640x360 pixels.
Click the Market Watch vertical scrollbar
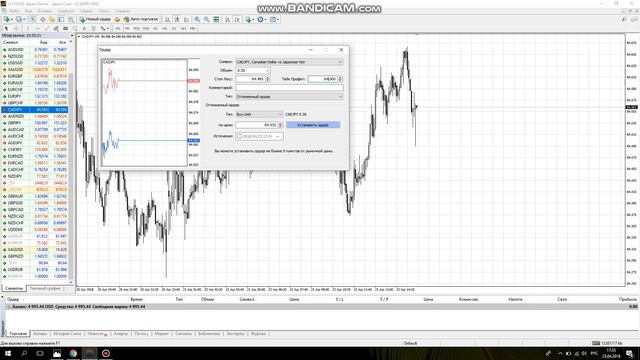[x=71, y=162]
